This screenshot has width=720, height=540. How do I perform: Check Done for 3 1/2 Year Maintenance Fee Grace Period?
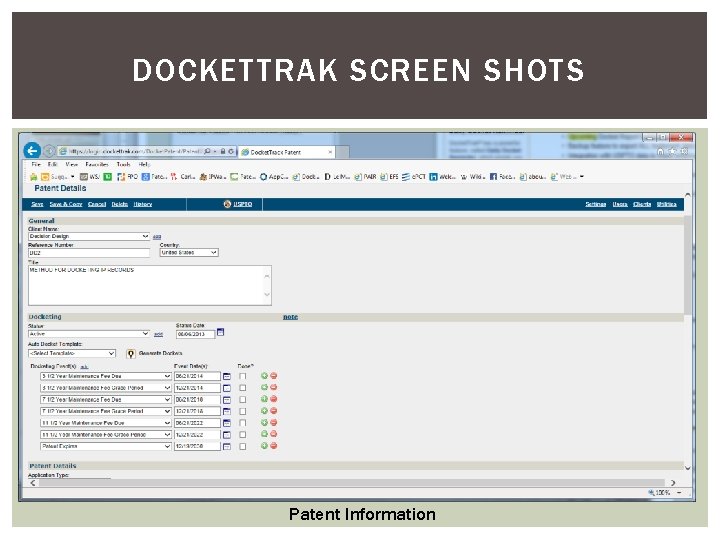[x=243, y=388]
